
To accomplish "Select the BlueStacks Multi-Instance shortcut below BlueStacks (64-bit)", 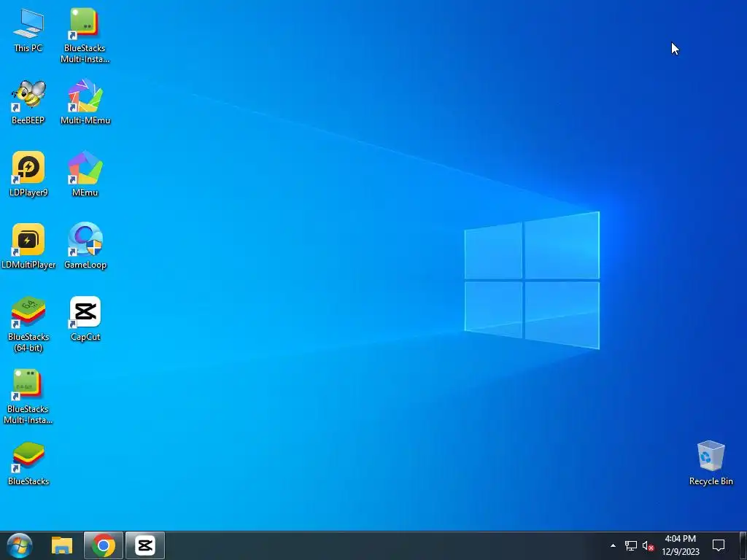I will pyautogui.click(x=28, y=397).
